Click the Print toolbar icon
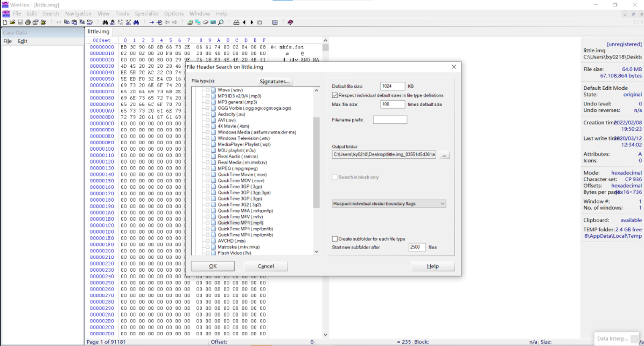This screenshot has height=346, width=644. click(x=27, y=23)
